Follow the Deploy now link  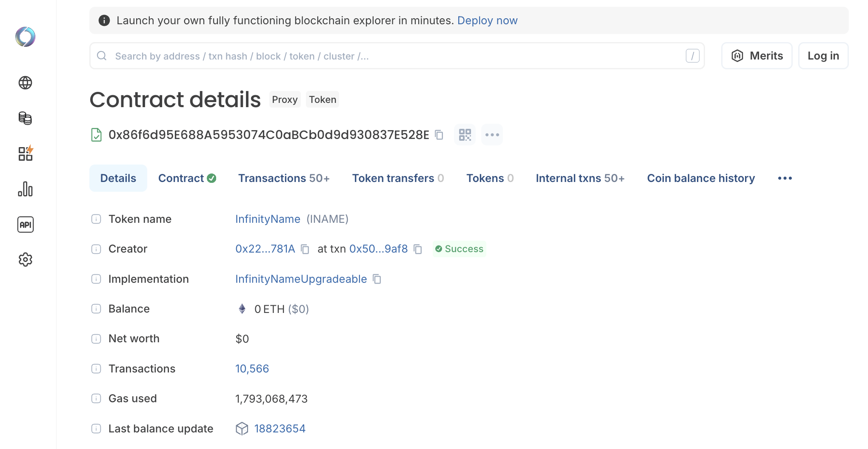pyautogui.click(x=487, y=20)
